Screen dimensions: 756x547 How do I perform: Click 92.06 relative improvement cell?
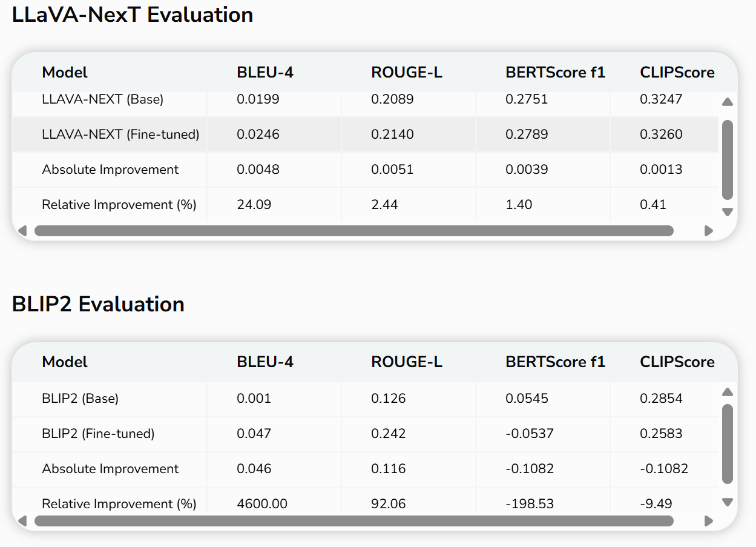pyautogui.click(x=389, y=504)
